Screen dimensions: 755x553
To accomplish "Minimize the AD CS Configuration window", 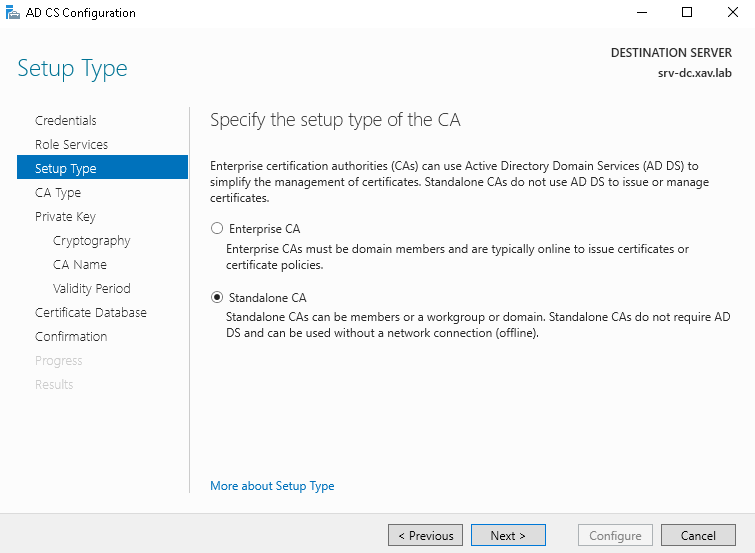I will click(641, 13).
